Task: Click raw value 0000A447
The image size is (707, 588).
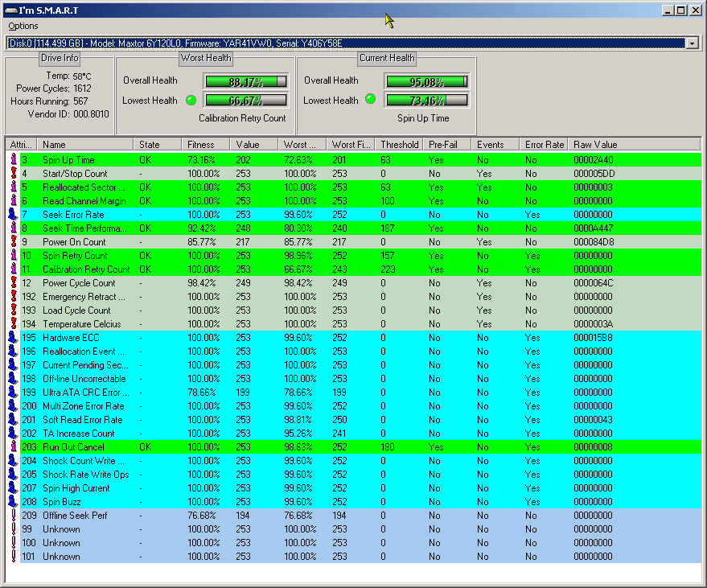Action: tap(594, 228)
